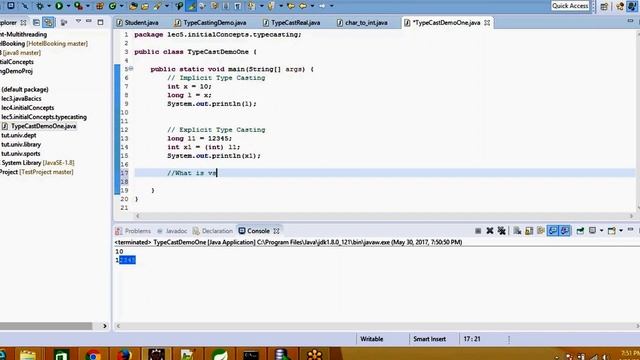Toggle Link with Editor in Package Explorer
This screenshot has width=640, height=360.
[49, 22]
